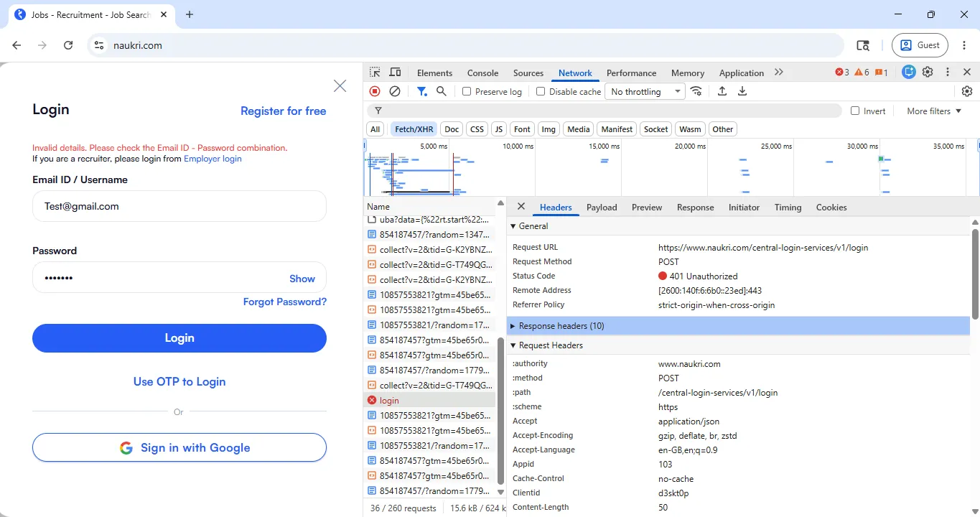
Task: Open the network conditions icon
Action: coord(696,91)
